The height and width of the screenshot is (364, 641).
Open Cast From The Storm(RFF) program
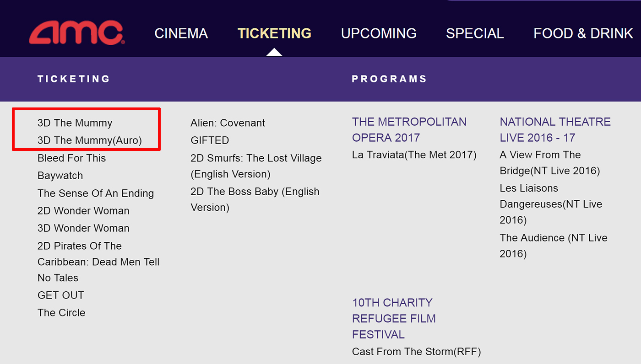point(416,352)
